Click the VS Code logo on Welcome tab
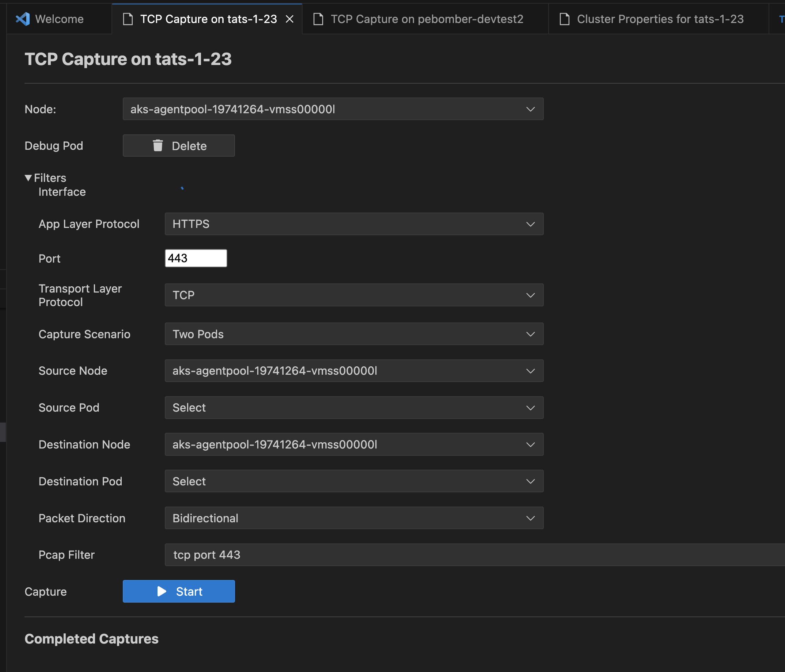Image resolution: width=785 pixels, height=672 pixels. (23, 19)
